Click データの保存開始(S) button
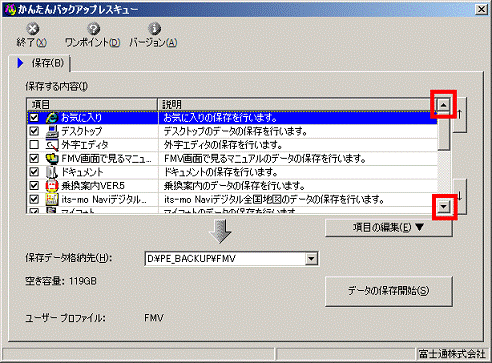Screen dimensions: 492x363 [389, 291]
